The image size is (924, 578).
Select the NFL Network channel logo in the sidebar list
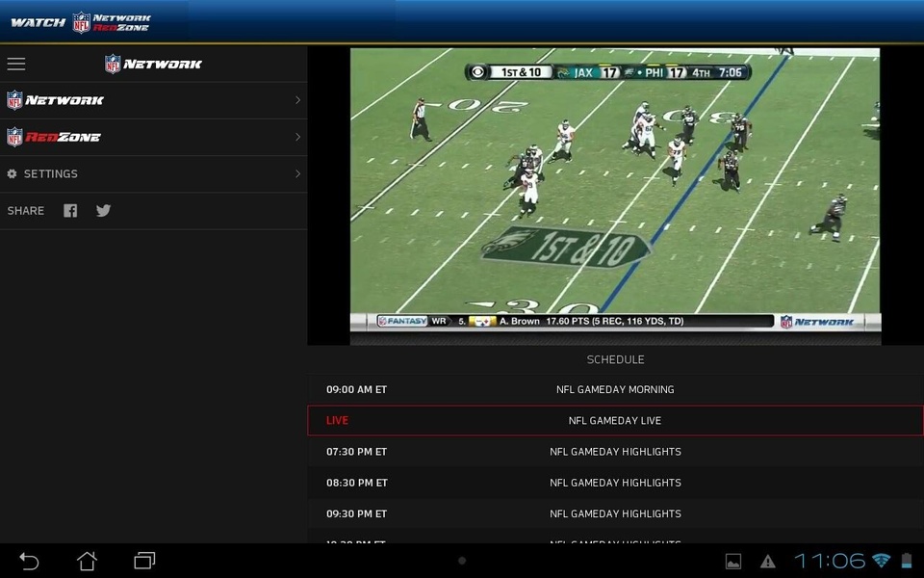(x=56, y=100)
